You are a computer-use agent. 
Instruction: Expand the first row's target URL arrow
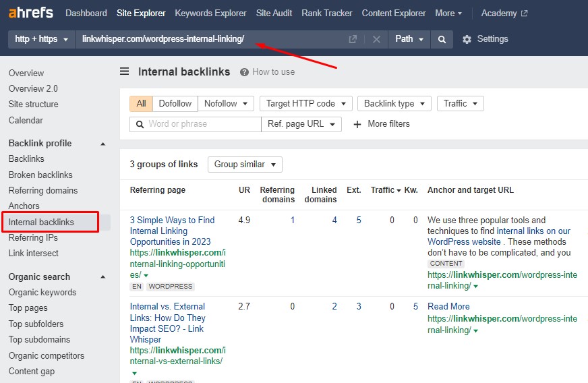pyautogui.click(x=476, y=286)
